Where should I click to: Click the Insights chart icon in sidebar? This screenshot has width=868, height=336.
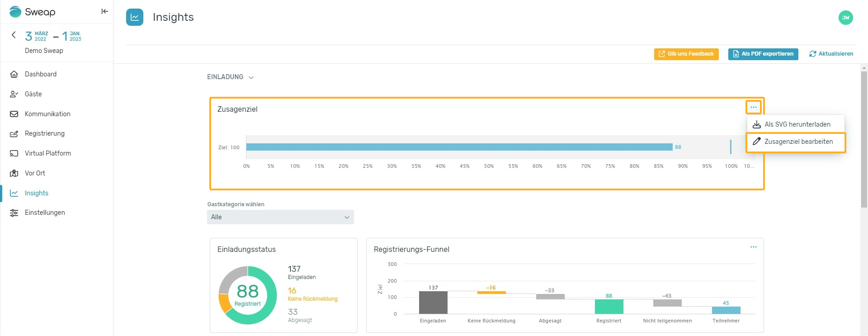pyautogui.click(x=14, y=193)
